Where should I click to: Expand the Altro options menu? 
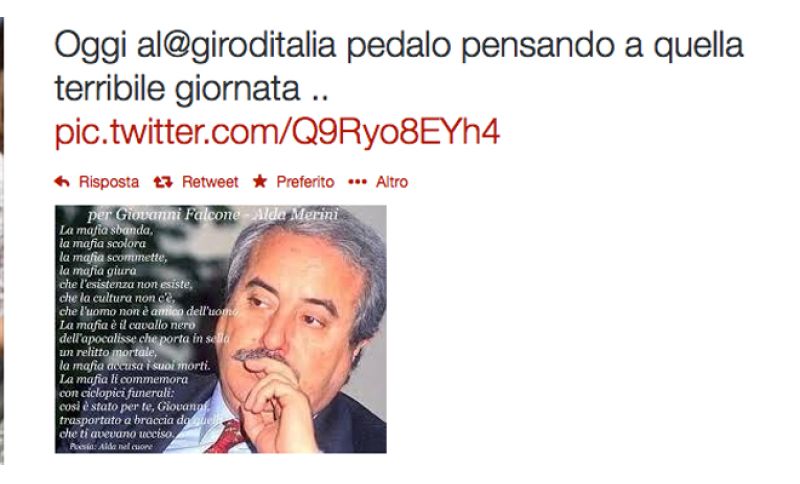click(392, 182)
